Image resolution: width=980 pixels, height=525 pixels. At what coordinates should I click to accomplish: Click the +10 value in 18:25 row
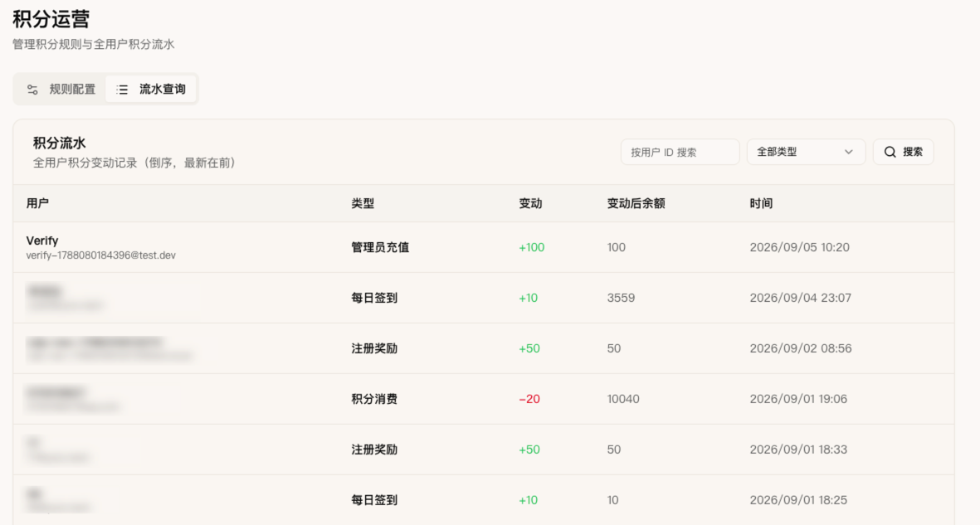point(528,501)
